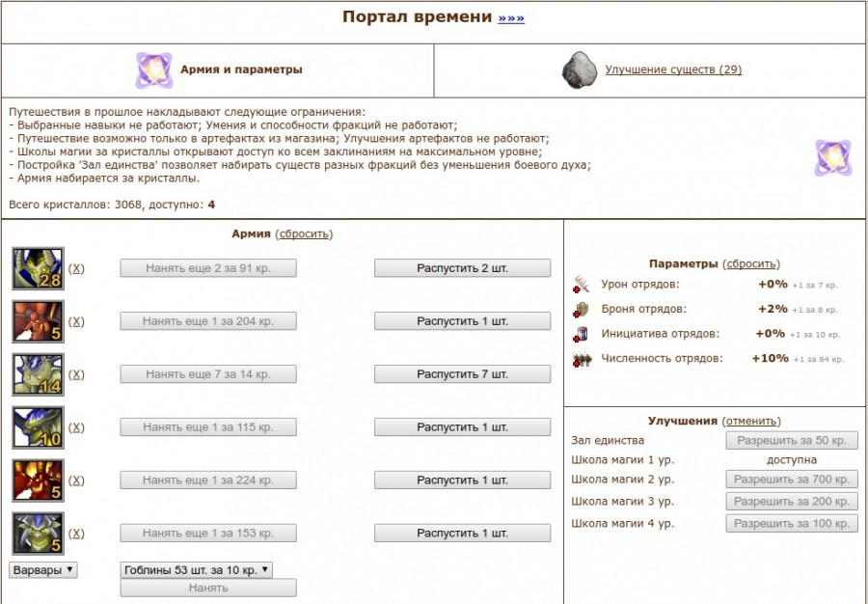Click "Разрешить за 50 кр." for Зал единства
868x604 pixels.
pyautogui.click(x=792, y=441)
